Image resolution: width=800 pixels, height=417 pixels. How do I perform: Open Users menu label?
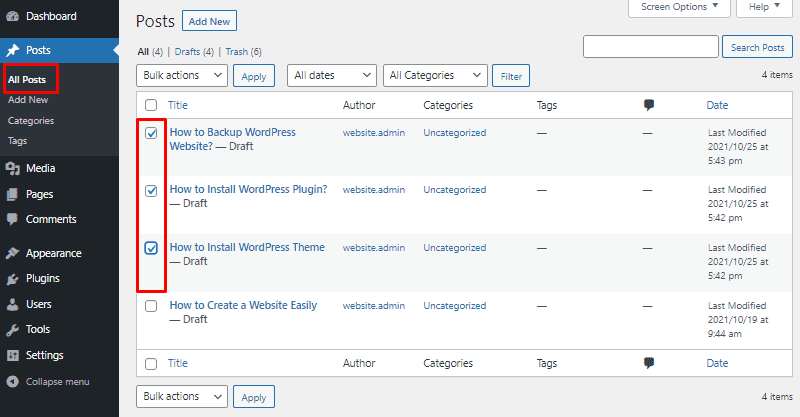39,305
